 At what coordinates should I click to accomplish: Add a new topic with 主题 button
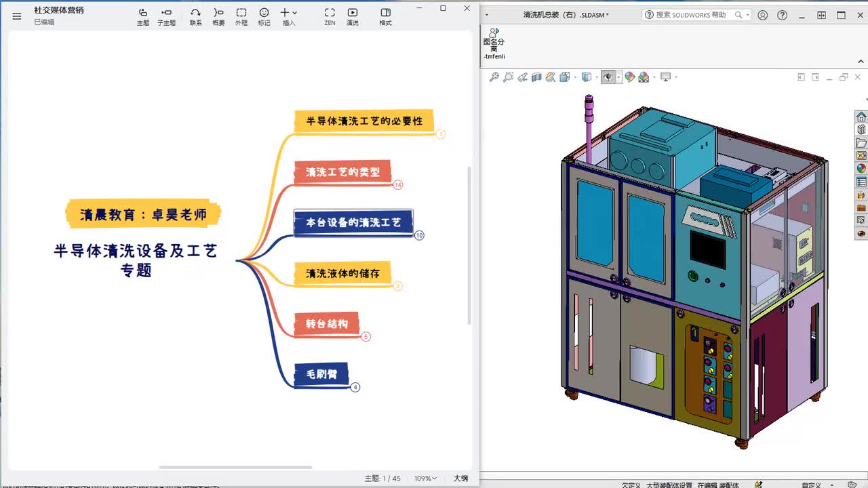point(143,17)
